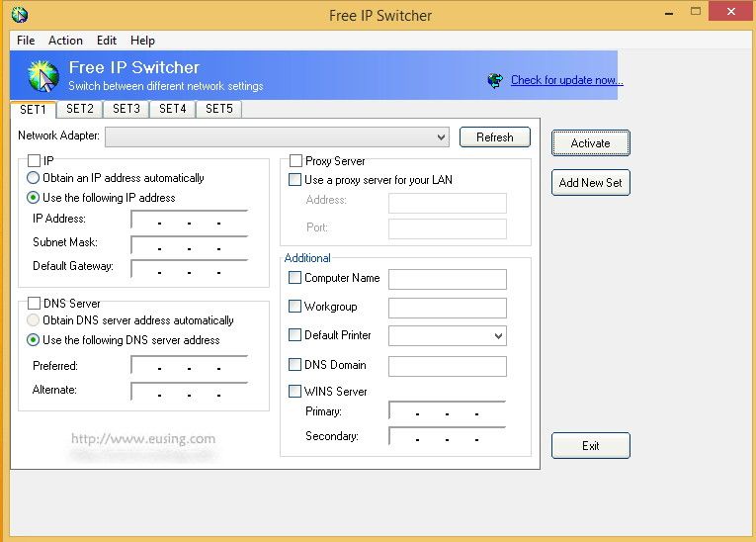Check the Workgroup checkbox
Viewport: 756px width, 542px height.
(x=294, y=306)
